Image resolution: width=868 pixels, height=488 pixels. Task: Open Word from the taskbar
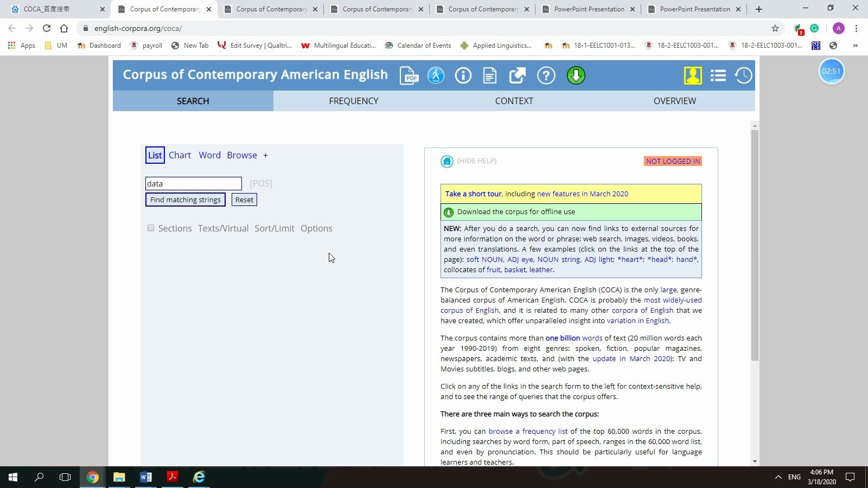point(146,477)
